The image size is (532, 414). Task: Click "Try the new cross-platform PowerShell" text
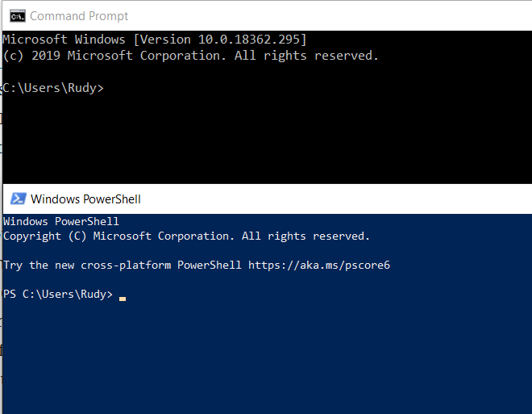click(122, 265)
